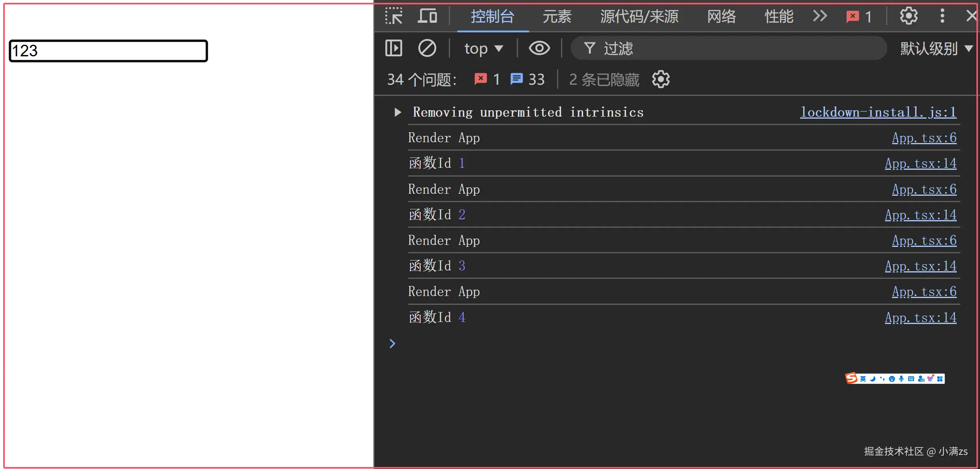Open App.tsx:14 link beside 函数Id 4
980x469 pixels.
pyautogui.click(x=920, y=318)
